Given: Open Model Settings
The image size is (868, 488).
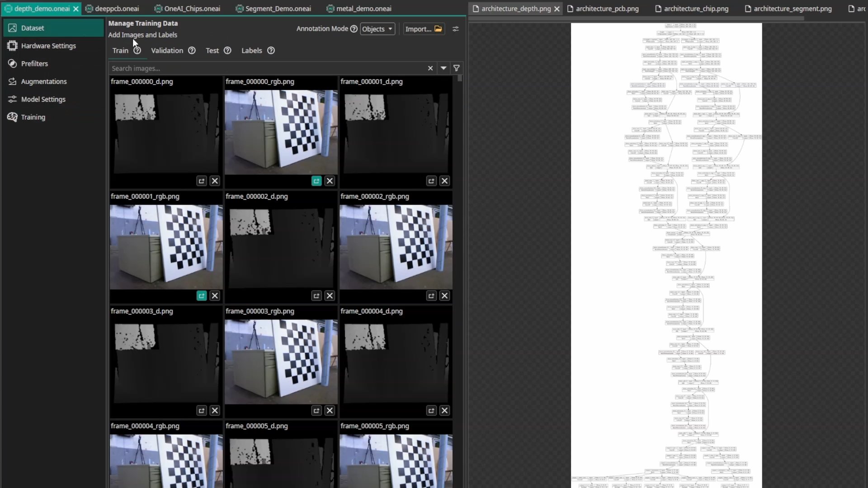Looking at the screenshot, I should tap(43, 99).
